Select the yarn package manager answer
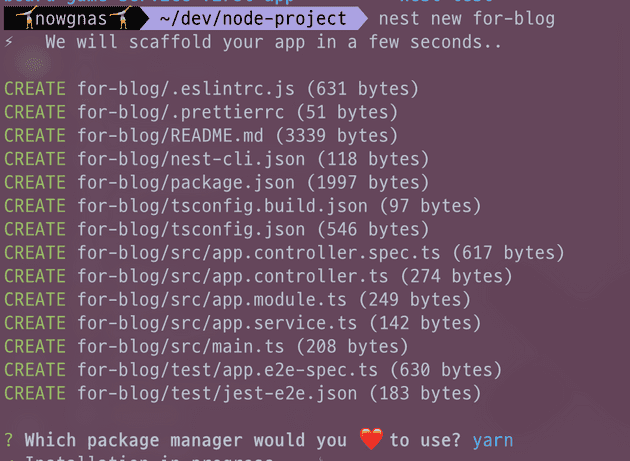The height and width of the screenshot is (461, 630). (x=493, y=440)
